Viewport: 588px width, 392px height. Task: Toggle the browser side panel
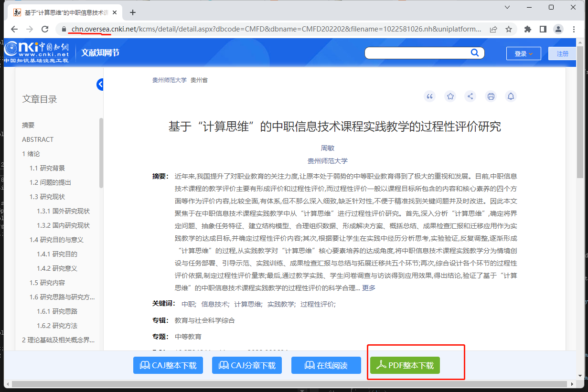click(x=543, y=29)
